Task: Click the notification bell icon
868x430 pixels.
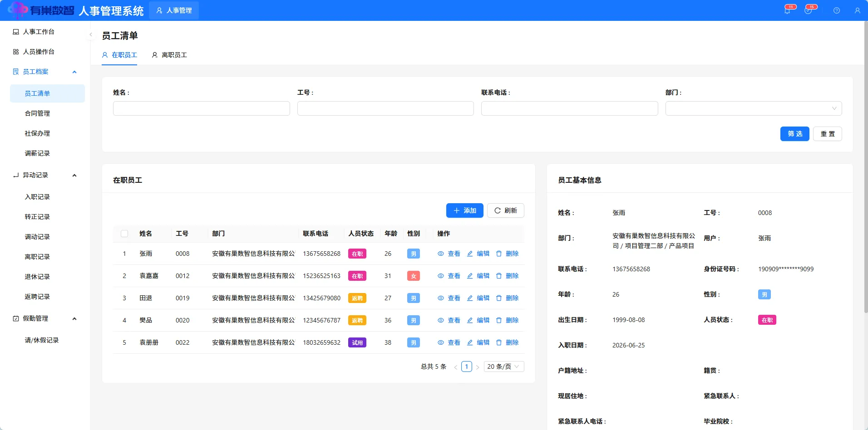Action: tap(787, 10)
